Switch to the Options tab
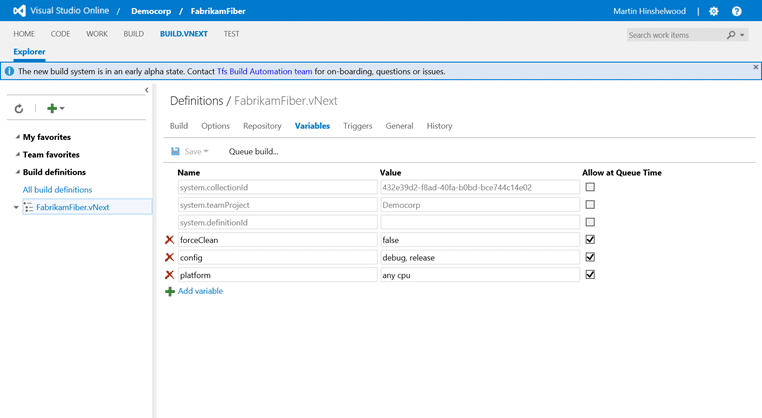The width and height of the screenshot is (762, 418). pyautogui.click(x=215, y=126)
